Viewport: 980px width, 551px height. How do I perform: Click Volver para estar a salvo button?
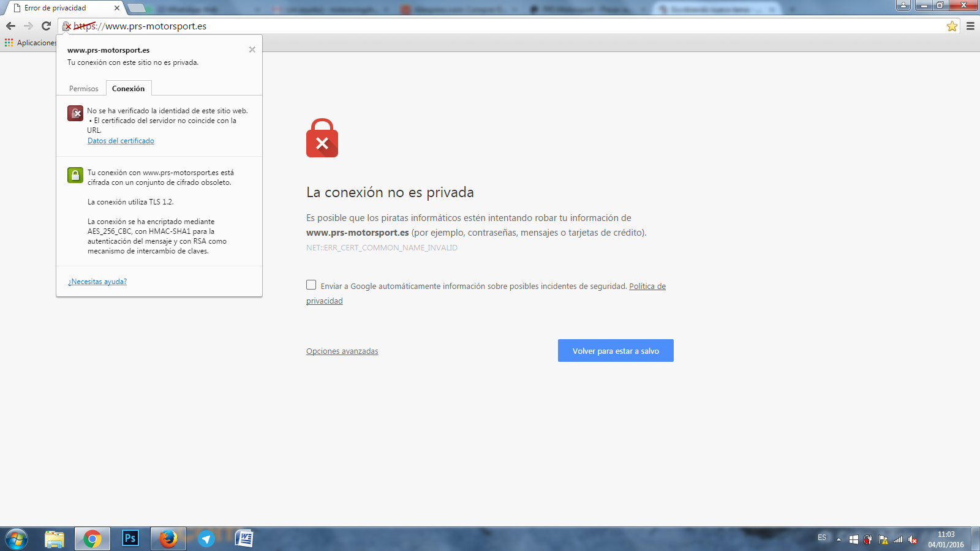click(616, 351)
